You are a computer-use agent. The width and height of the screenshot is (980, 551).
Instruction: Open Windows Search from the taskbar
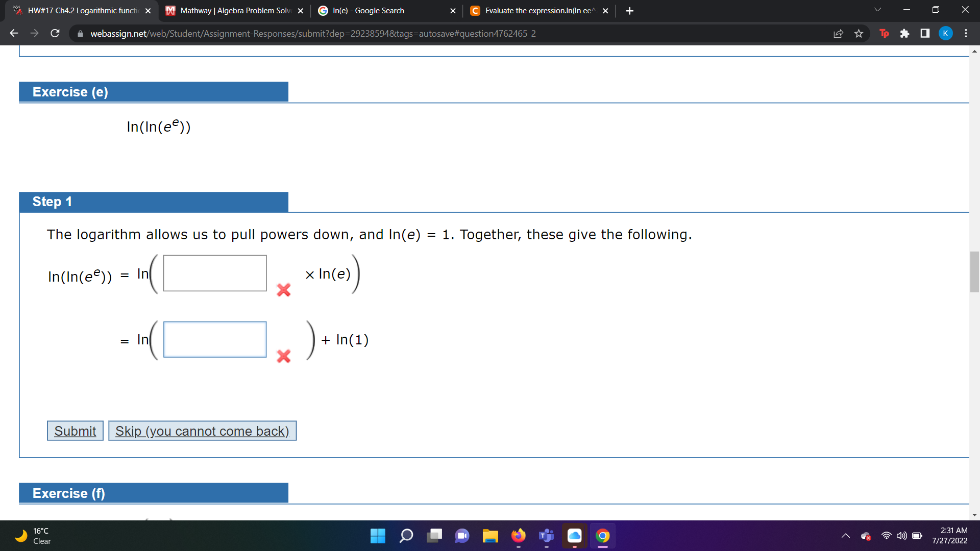tap(406, 536)
